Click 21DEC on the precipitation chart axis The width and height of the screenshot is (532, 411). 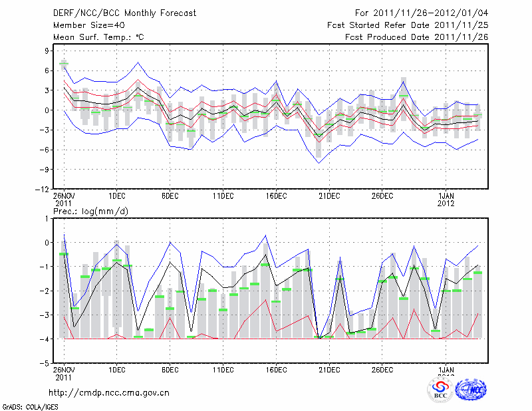[x=329, y=370]
